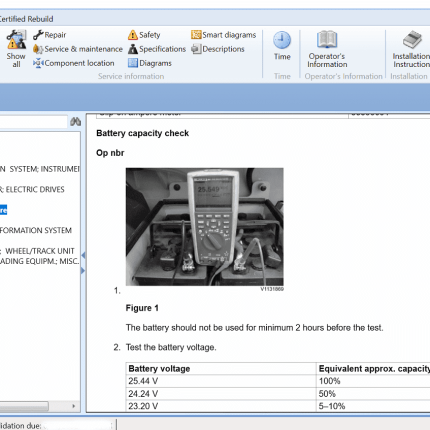Click horizontal scrollbar right arrow
Screen dimensions: 430x430
(74, 406)
